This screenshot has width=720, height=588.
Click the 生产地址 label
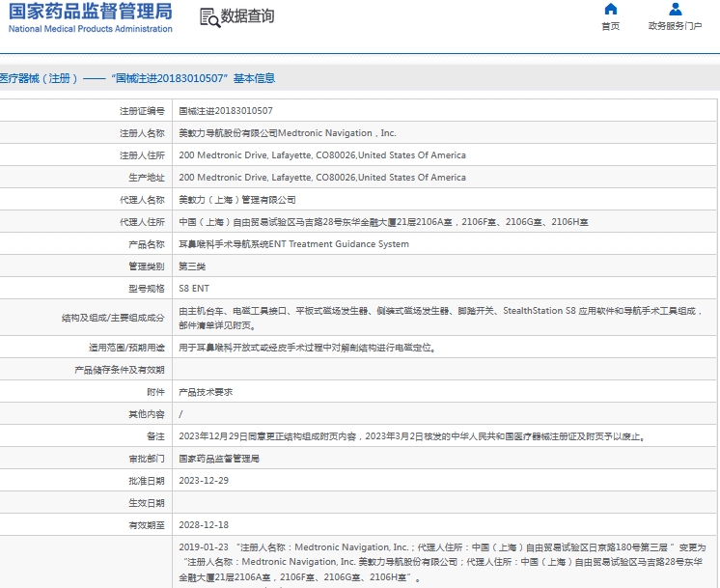tap(147, 178)
